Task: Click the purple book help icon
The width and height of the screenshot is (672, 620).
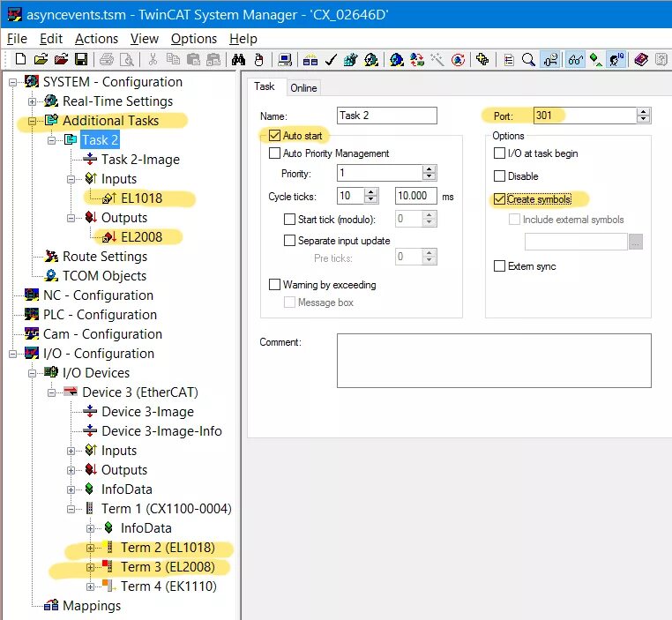Action: (x=641, y=60)
